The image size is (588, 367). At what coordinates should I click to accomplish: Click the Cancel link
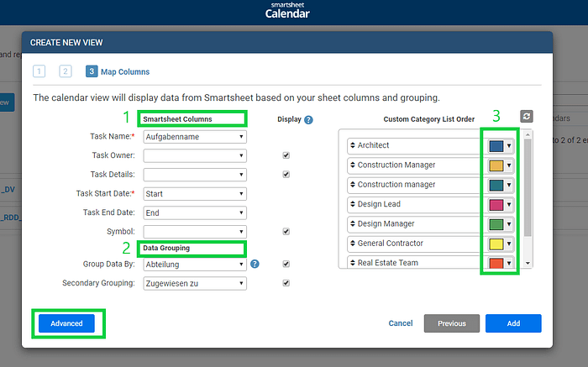pos(401,323)
